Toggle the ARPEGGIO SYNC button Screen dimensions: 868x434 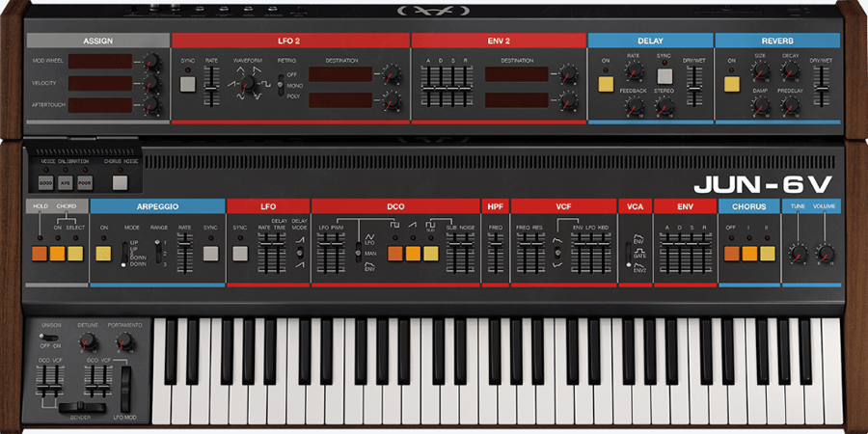pyautogui.click(x=211, y=254)
